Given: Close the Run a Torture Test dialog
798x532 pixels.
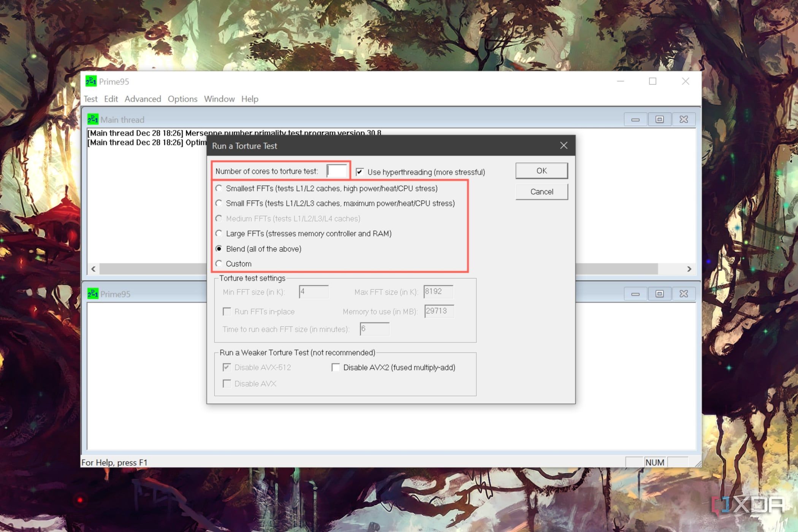Looking at the screenshot, I should pyautogui.click(x=564, y=146).
